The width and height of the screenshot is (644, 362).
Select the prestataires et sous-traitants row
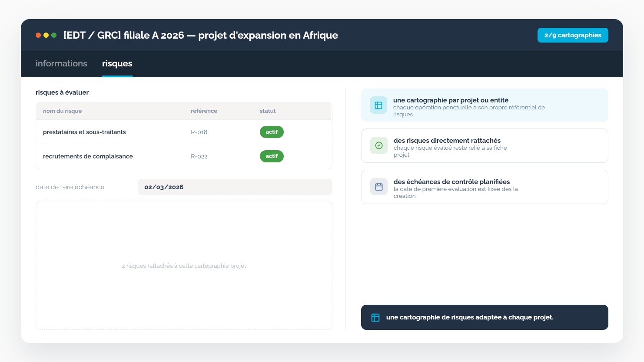point(184,132)
